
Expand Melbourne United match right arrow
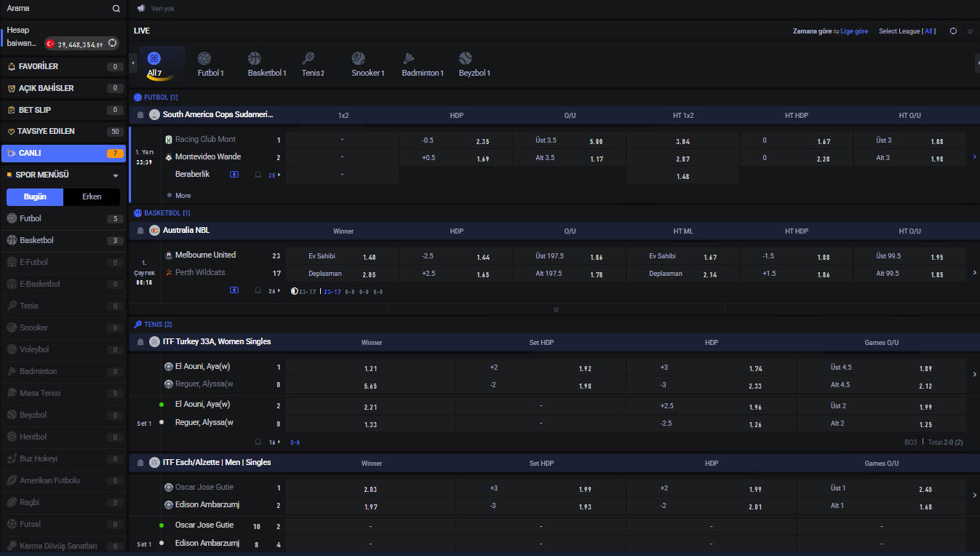pyautogui.click(x=974, y=272)
